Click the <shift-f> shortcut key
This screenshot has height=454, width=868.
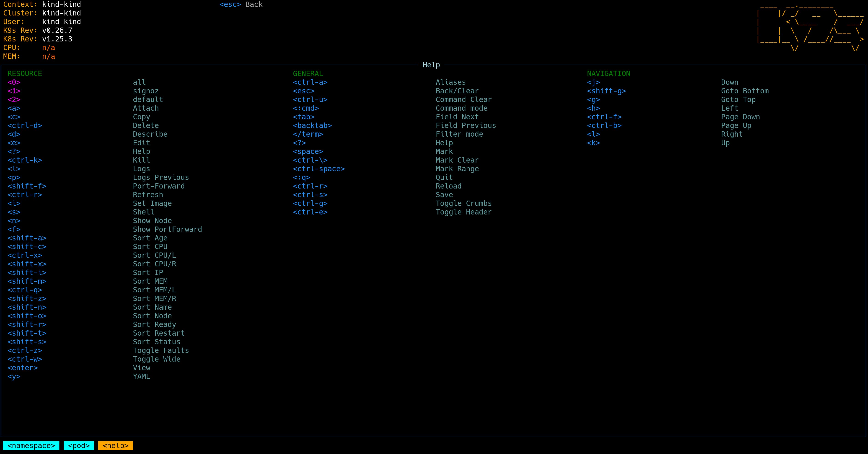(x=27, y=186)
